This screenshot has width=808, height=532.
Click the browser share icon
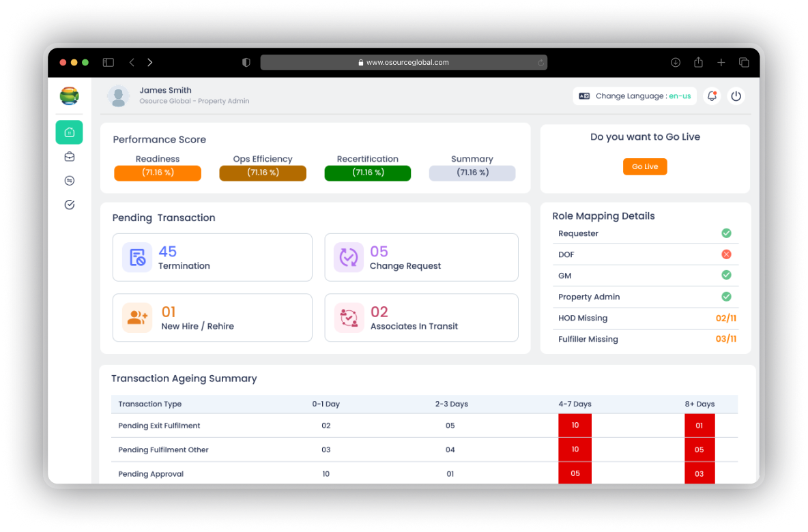[x=698, y=62]
